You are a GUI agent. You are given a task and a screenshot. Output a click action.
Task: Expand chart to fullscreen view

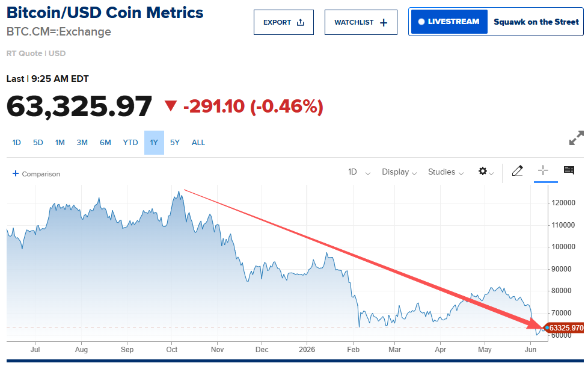[576, 138]
